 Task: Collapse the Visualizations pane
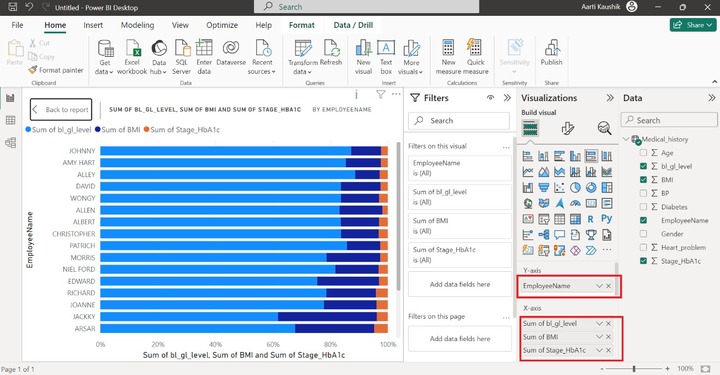click(610, 98)
